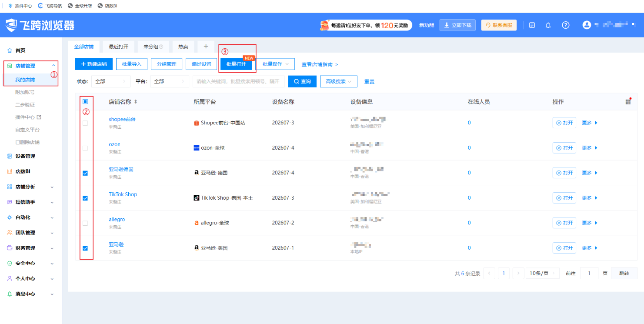Click the 打开 button for the ozon row
The height and width of the screenshot is (324, 644).
point(564,148)
